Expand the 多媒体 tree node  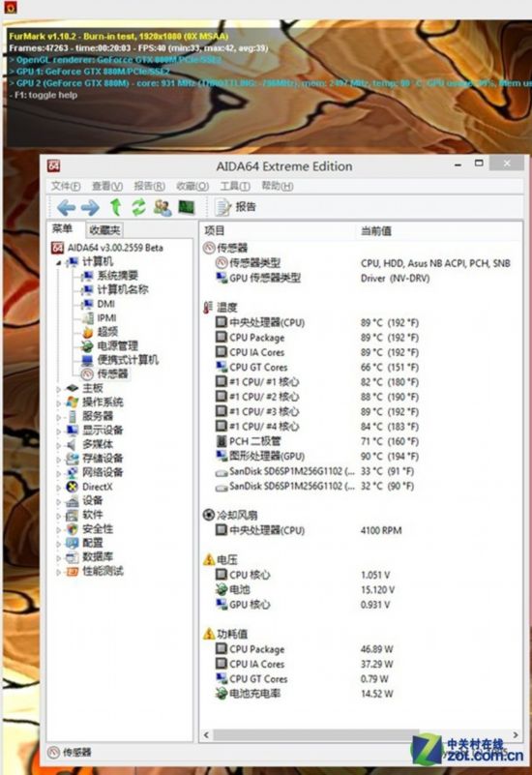pos(59,445)
